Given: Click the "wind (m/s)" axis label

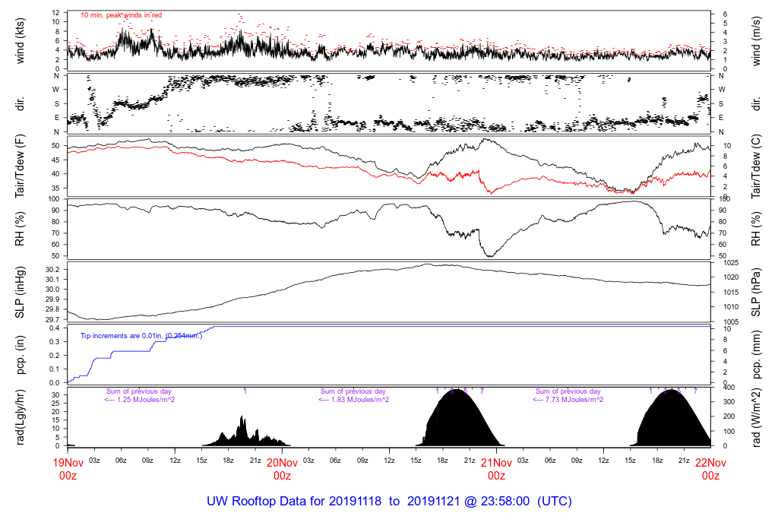Looking at the screenshot, I should click(x=756, y=41).
